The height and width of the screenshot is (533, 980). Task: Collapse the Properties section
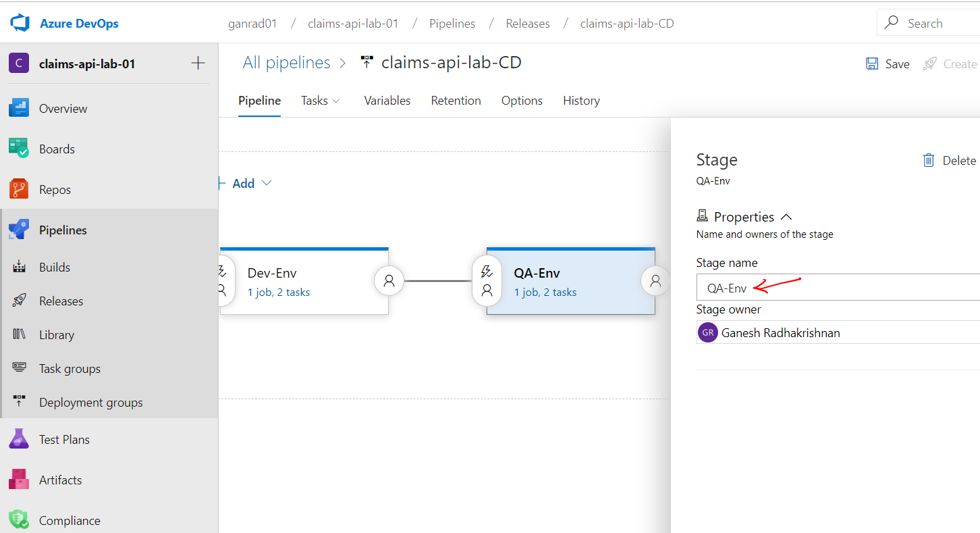pyautogui.click(x=786, y=217)
